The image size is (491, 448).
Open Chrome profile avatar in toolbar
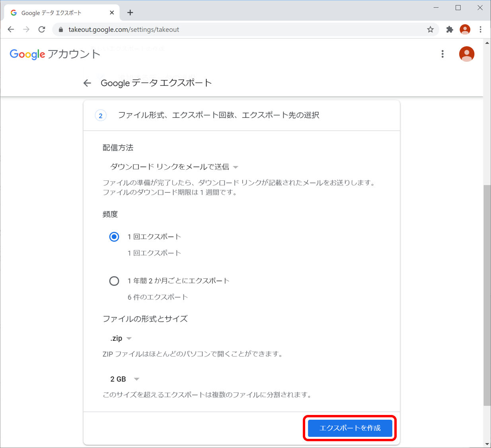pyautogui.click(x=465, y=29)
